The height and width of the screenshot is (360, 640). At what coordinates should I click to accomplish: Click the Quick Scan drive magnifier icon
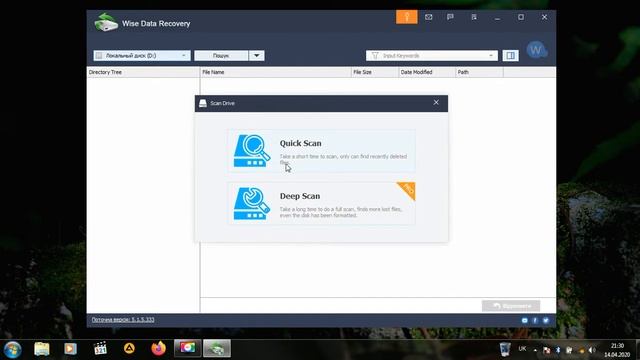[252, 151]
